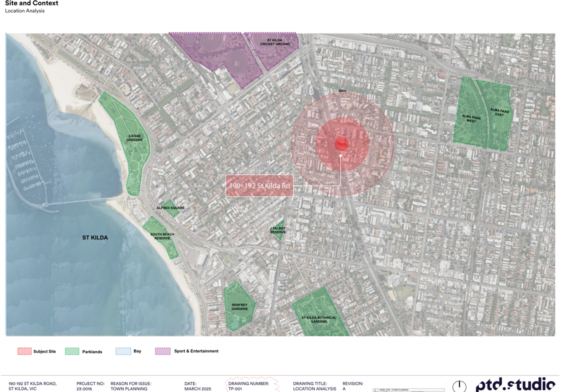The height and width of the screenshot is (392, 561).
Task: Click the green Parklands legend swatch
Action: coord(72,352)
